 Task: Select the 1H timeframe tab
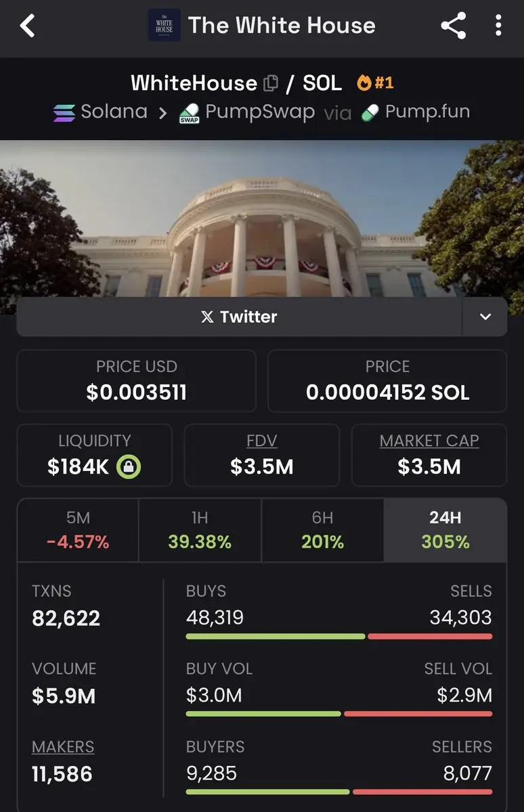[x=200, y=530]
